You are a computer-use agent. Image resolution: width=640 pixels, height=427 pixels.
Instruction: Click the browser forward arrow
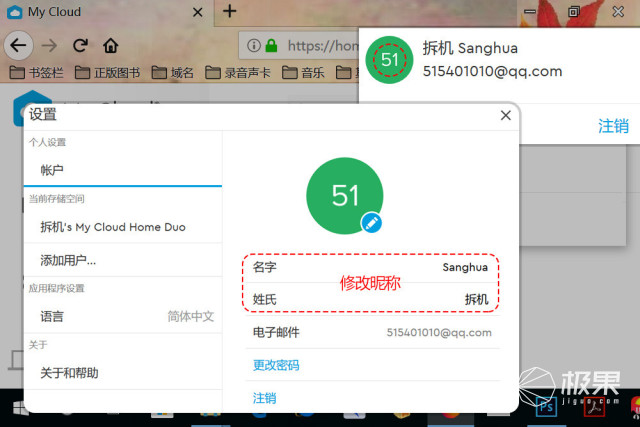[x=49, y=45]
